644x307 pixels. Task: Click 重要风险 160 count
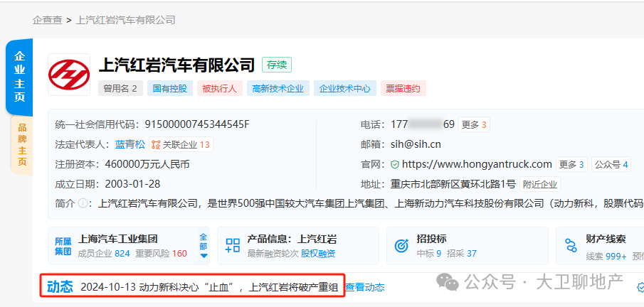click(162, 254)
